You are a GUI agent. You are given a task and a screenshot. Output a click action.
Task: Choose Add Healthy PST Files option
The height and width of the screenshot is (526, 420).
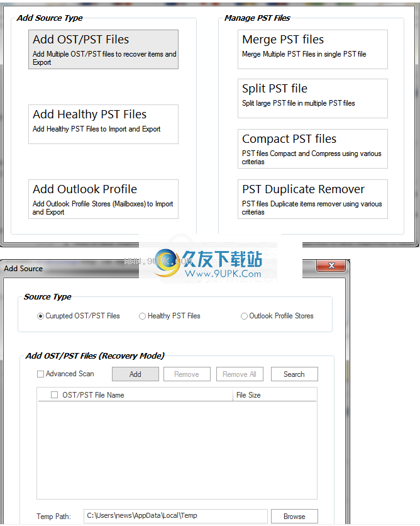pos(103,124)
